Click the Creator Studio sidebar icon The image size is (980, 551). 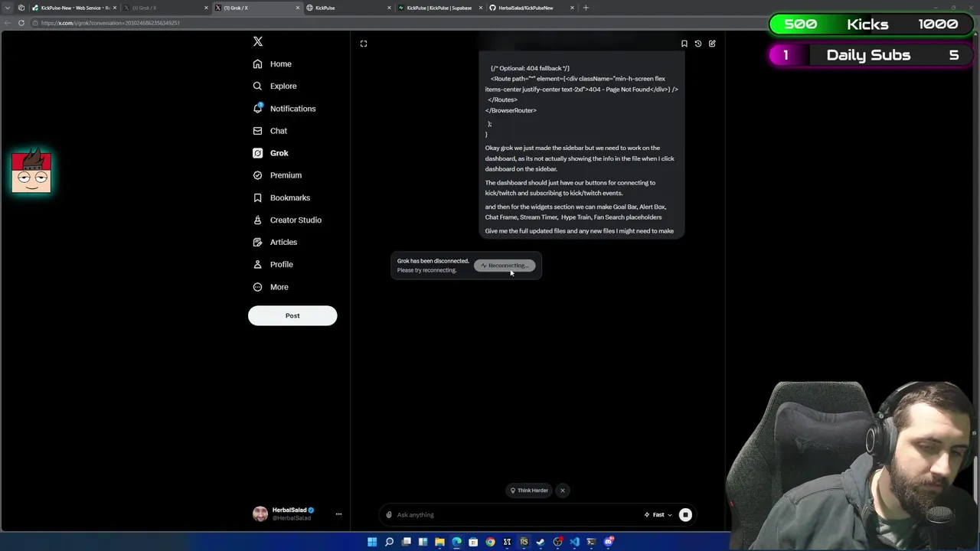pos(257,220)
